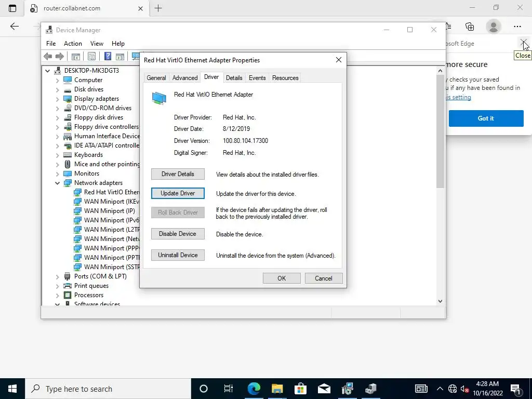
Task: Open Microsoft Edge from taskbar
Action: pyautogui.click(x=254, y=389)
